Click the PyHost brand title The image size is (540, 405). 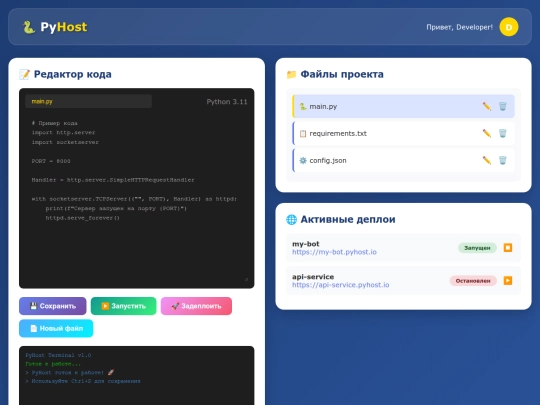click(64, 27)
